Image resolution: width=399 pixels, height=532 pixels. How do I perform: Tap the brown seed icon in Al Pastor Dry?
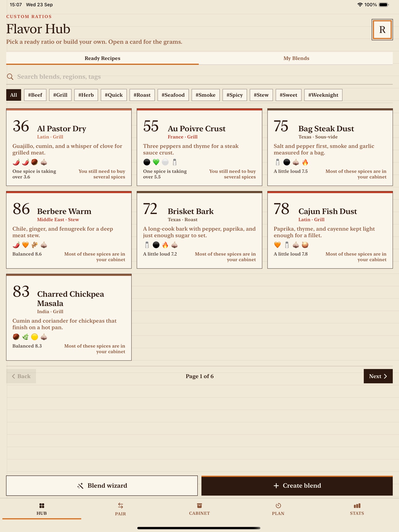pos(35,162)
